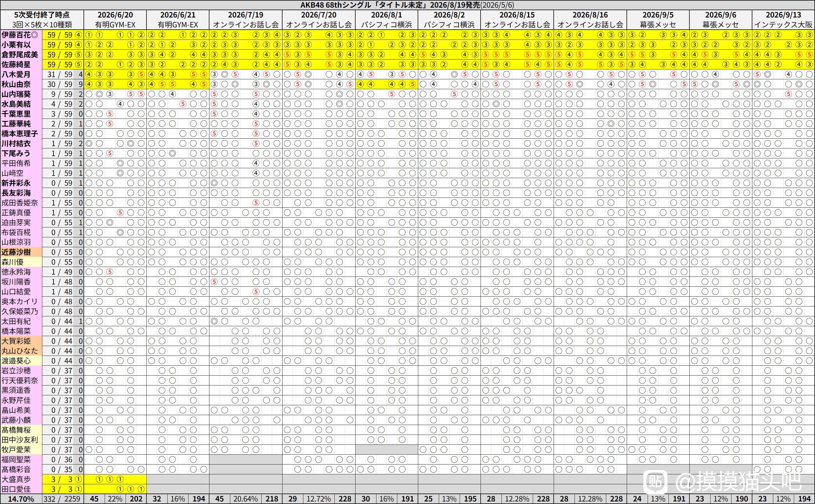The height and width of the screenshot is (504, 815).
Task: Click member name 佐藤綺星
Action: click(x=16, y=64)
